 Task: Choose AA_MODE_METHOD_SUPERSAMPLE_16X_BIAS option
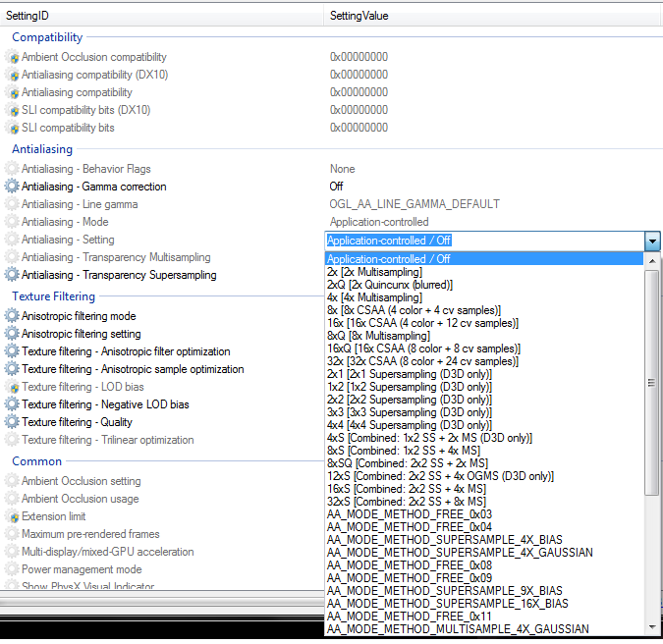coord(484,604)
